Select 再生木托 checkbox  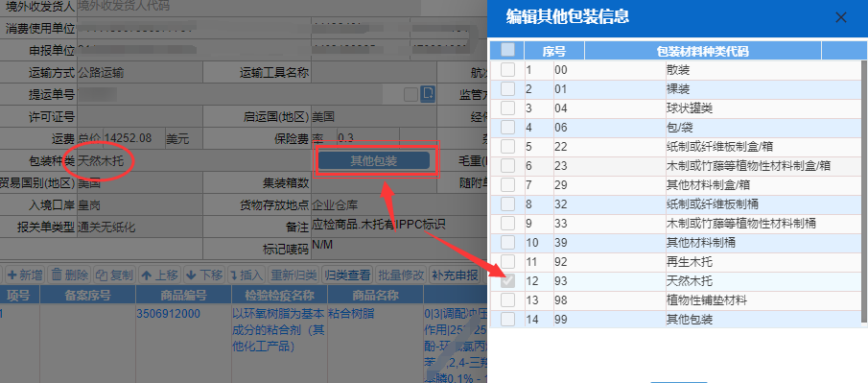(x=507, y=262)
